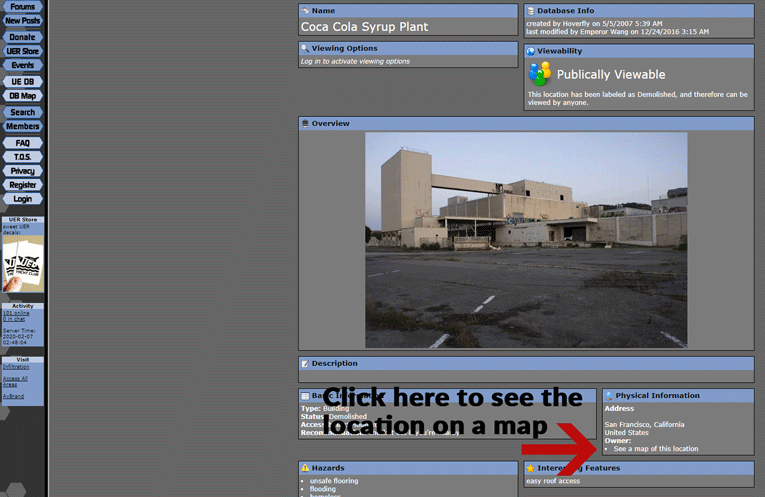Click the Name panel pencil icon
This screenshot has width=765, height=497.
305,10
